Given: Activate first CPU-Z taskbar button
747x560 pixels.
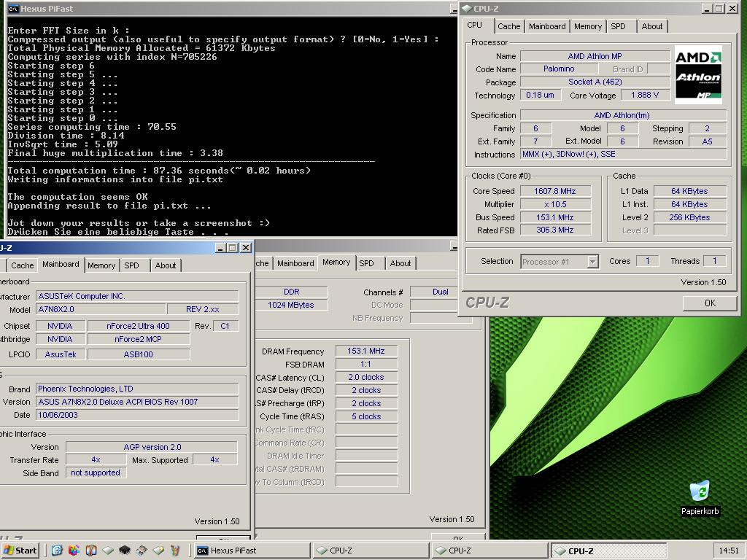Looking at the screenshot, I should click(x=371, y=551).
